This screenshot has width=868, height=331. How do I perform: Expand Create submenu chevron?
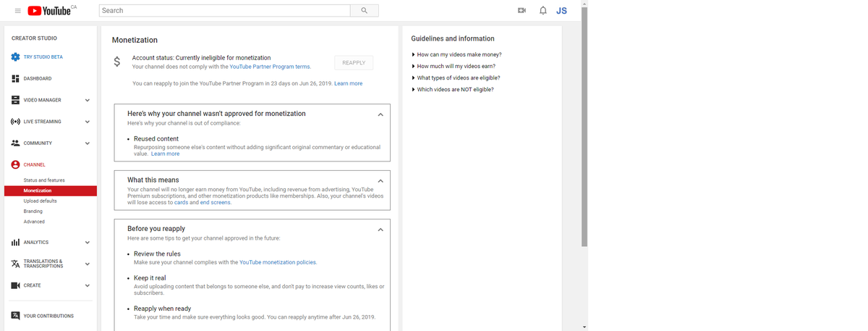pos(87,285)
